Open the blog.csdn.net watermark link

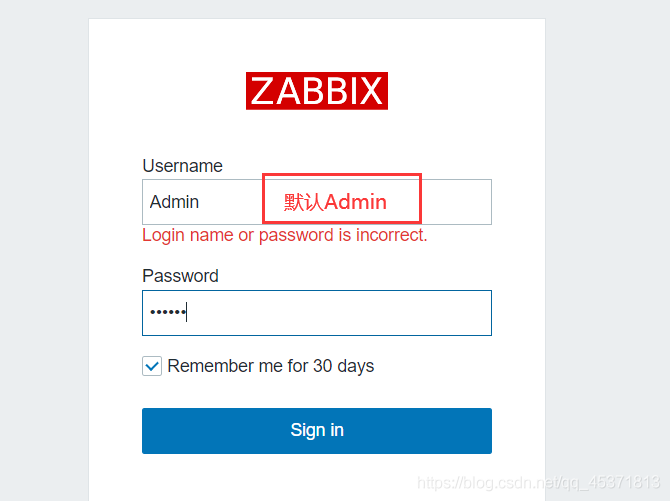click(x=538, y=483)
